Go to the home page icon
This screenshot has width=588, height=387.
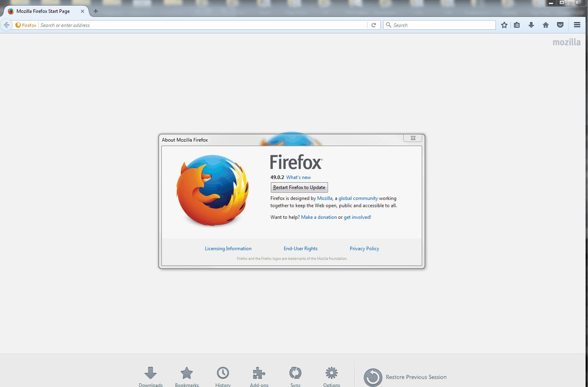tap(546, 25)
